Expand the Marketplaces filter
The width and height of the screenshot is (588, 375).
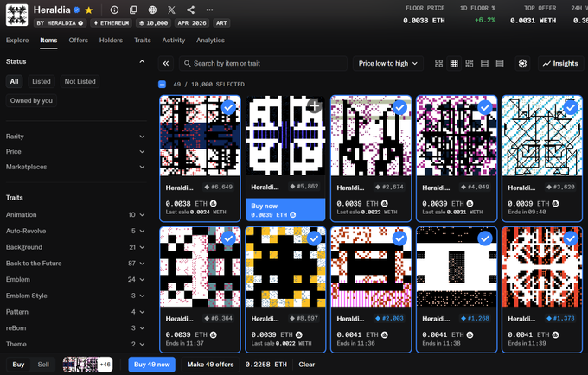coord(75,167)
